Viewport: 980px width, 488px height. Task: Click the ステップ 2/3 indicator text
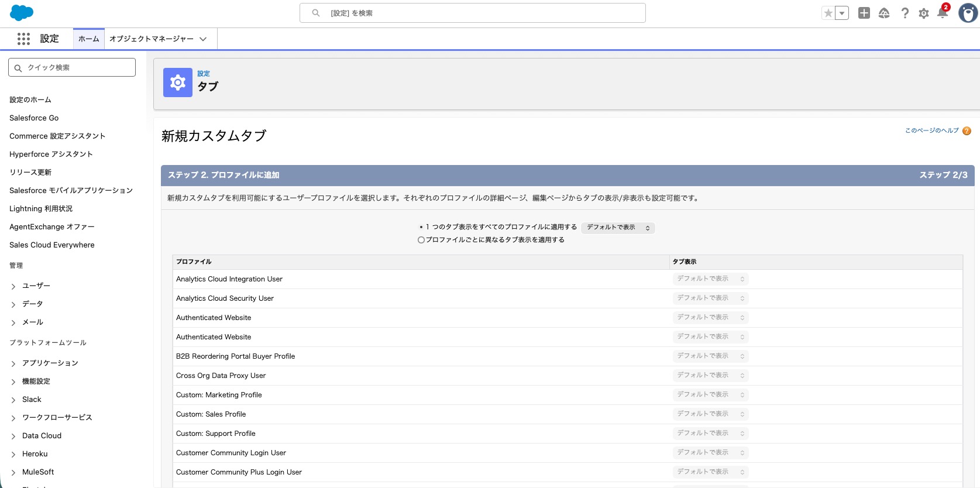[943, 175]
